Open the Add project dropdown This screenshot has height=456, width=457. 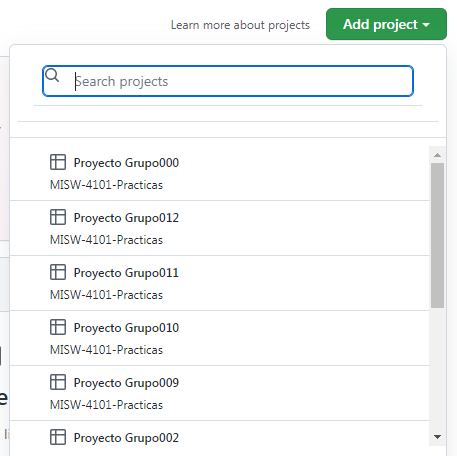(386, 24)
